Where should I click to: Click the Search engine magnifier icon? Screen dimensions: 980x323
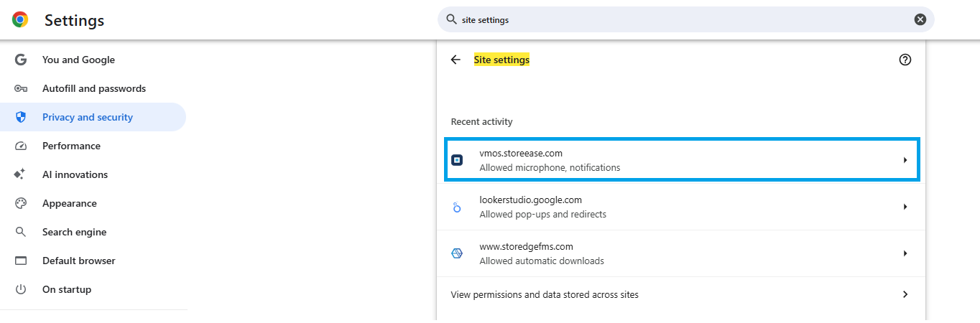coord(21,232)
